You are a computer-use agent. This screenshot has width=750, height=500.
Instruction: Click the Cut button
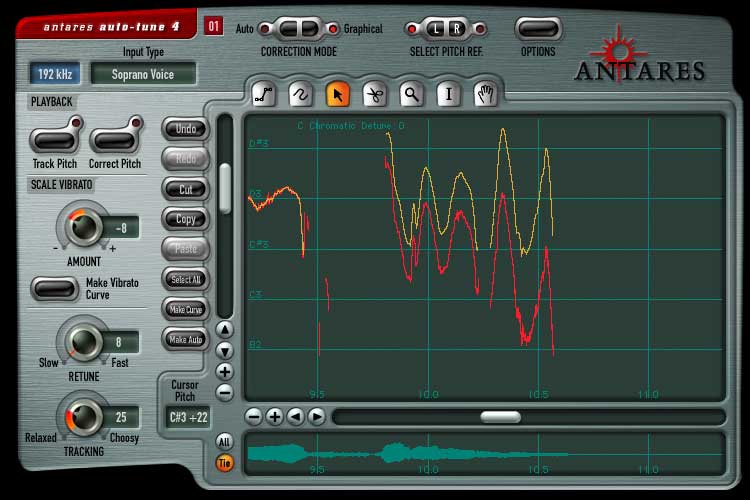[x=186, y=189]
